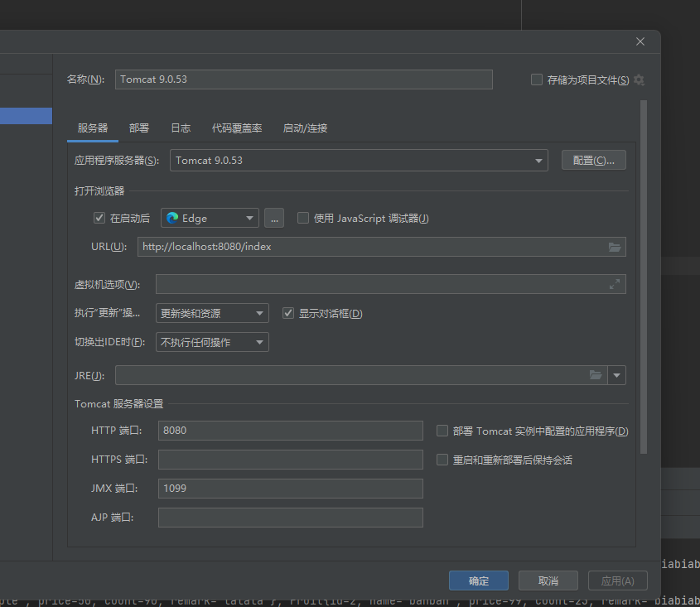The height and width of the screenshot is (607, 700).
Task: Click the JMX 端口 field showing 1099
Action: point(291,489)
